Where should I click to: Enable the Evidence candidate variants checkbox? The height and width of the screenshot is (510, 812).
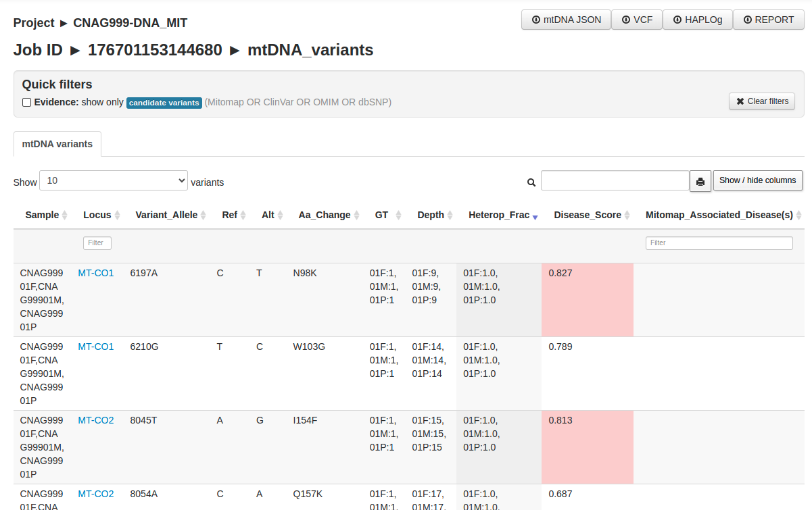(27, 103)
